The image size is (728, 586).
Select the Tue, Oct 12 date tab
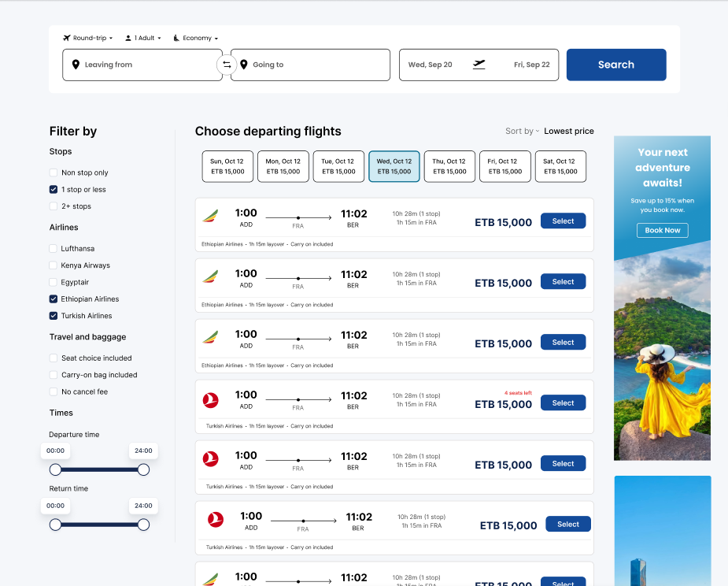tap(338, 166)
